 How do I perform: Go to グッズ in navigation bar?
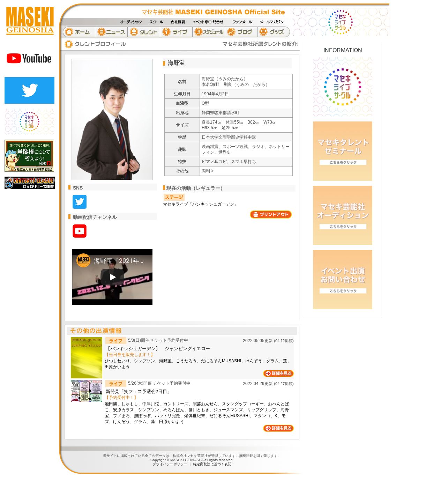[x=274, y=32]
